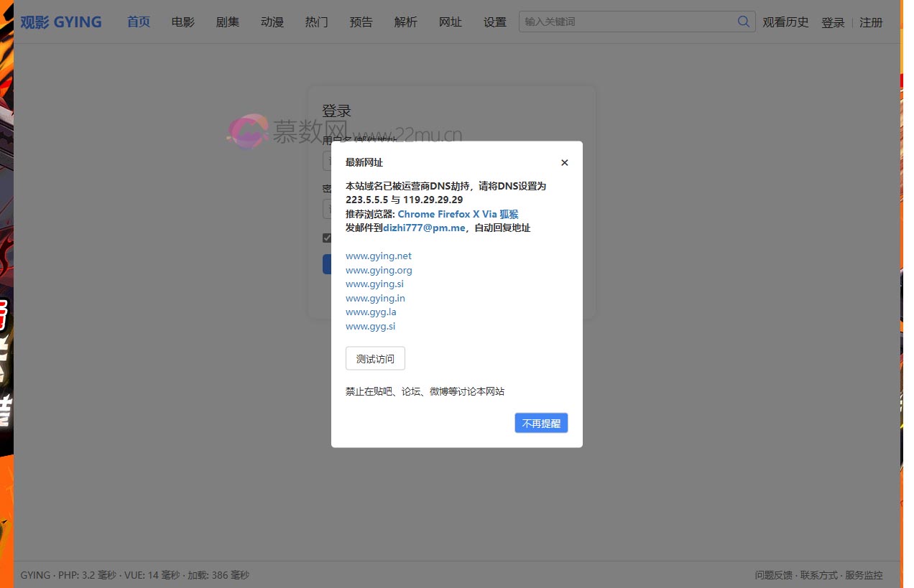The image size is (914, 588).
Task: Select the 动漫 anime menu item
Action: [x=272, y=22]
